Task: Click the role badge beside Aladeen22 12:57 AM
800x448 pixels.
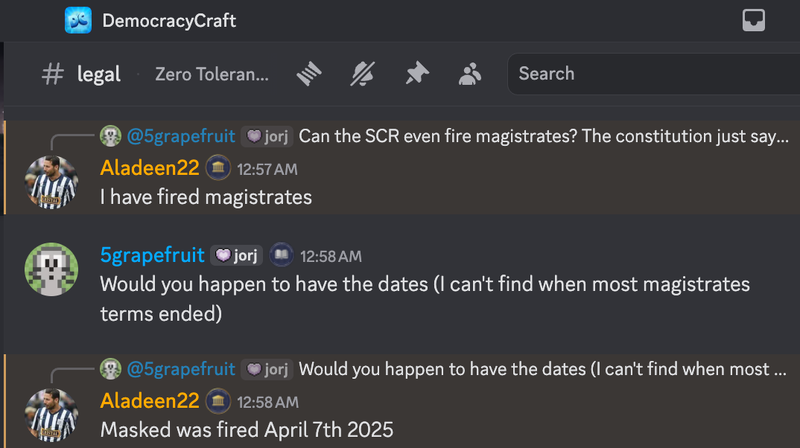Action: click(218, 168)
